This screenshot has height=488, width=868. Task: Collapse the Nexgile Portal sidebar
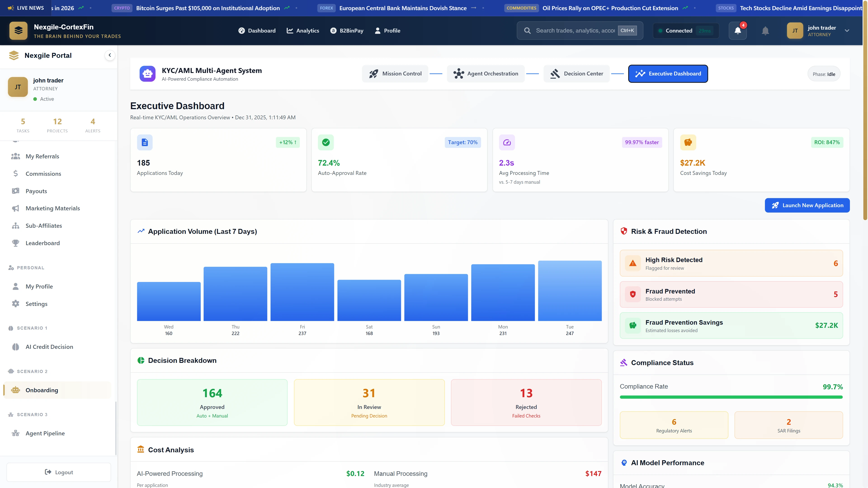[110, 55]
